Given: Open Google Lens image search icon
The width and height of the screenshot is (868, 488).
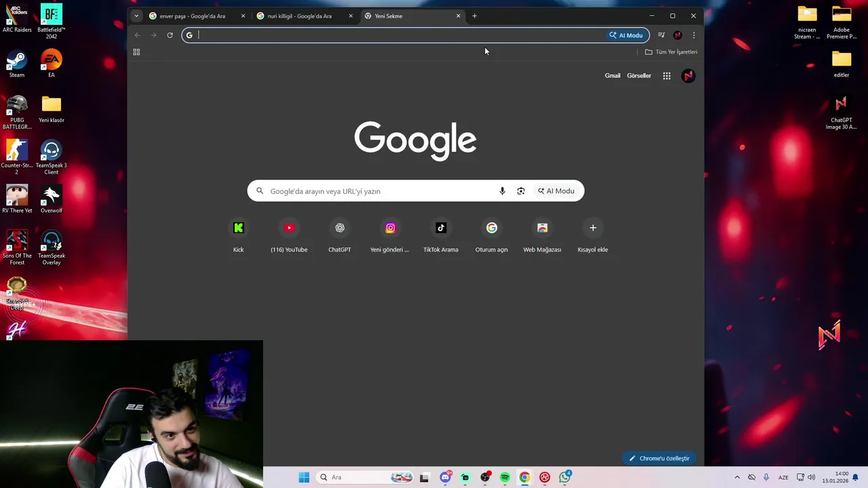Looking at the screenshot, I should tap(521, 191).
